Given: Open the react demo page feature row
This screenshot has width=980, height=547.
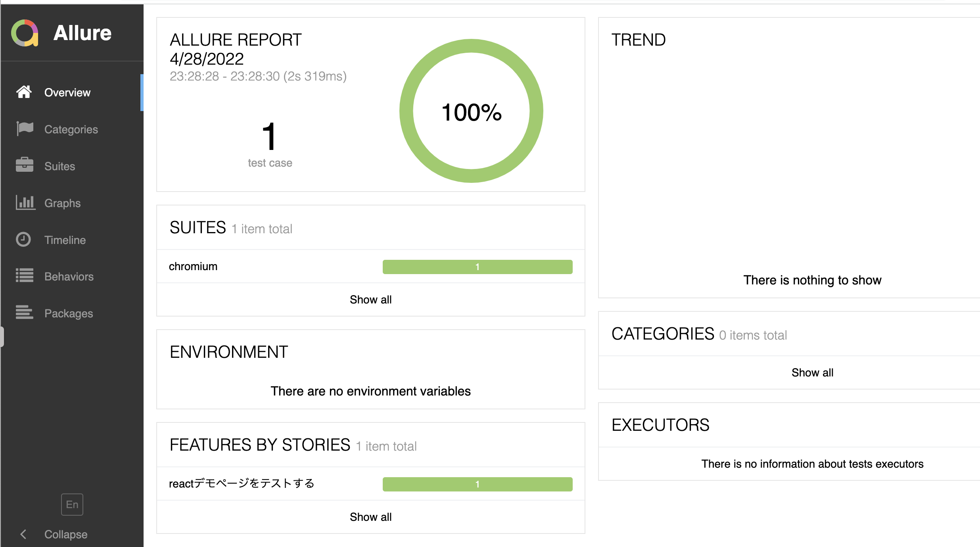Looking at the screenshot, I should pyautogui.click(x=242, y=484).
